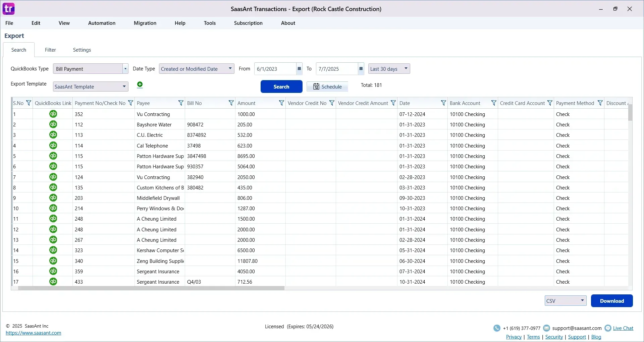Open the saasant.com website link
Image resolution: width=644 pixels, height=342 pixels.
[34, 333]
